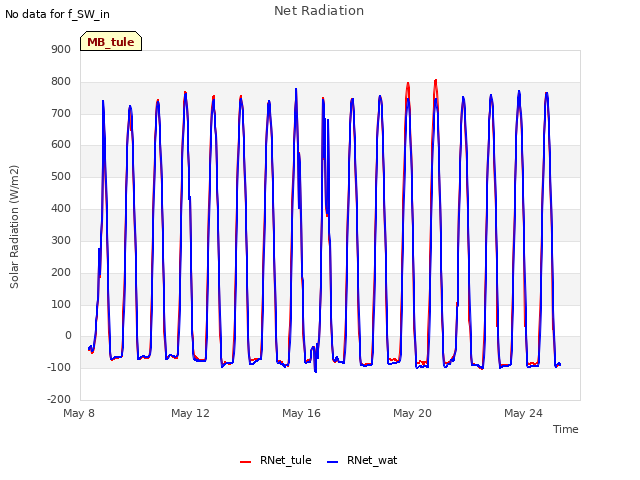Click the -100 y-axis tick label

point(59,367)
